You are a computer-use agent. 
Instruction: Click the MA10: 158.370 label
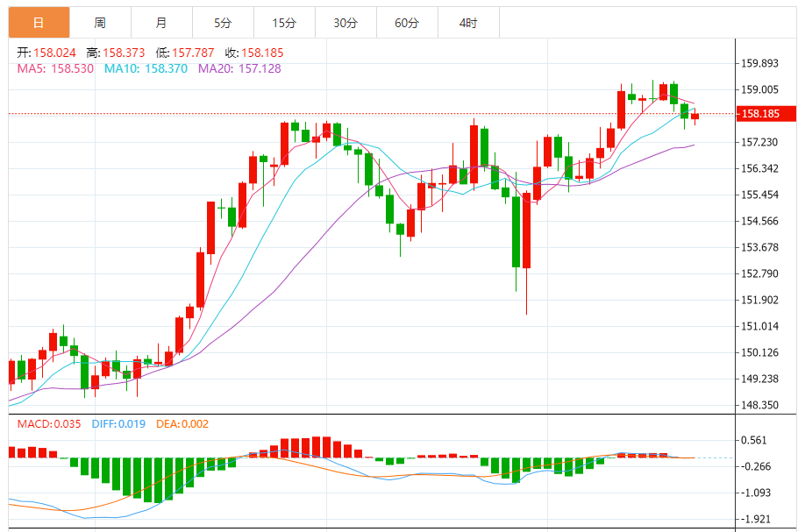[146, 68]
